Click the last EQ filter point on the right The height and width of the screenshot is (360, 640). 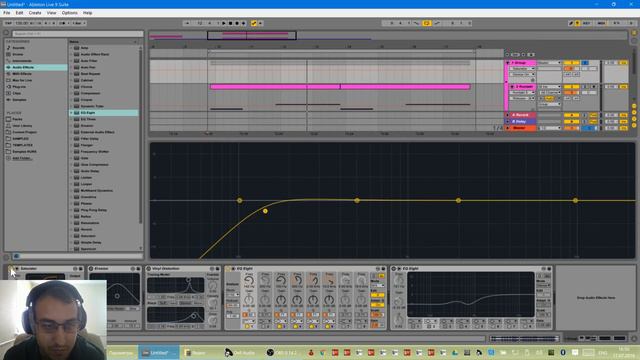tap(575, 200)
